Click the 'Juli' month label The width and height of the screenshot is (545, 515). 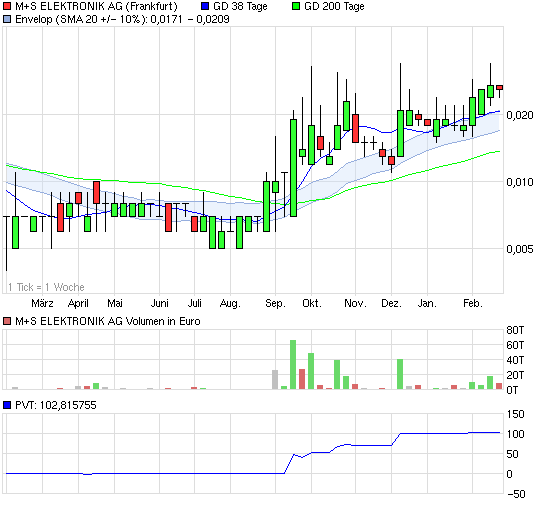[195, 303]
